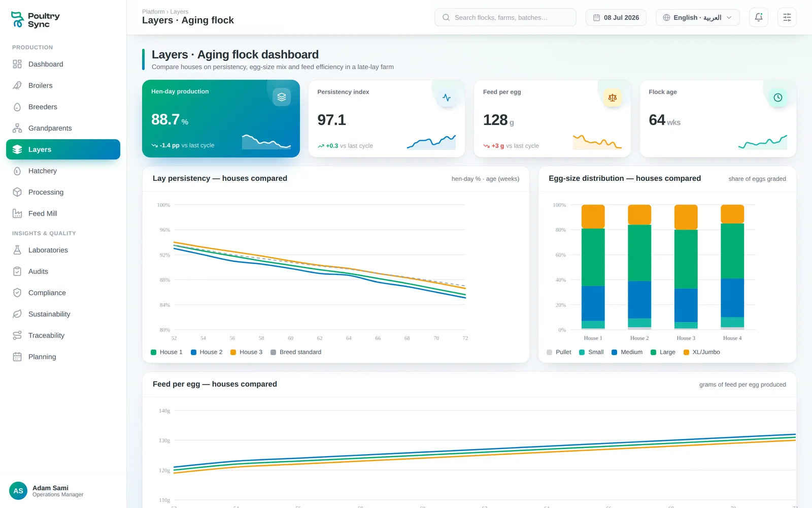
Task: Click the +3 g vs last cycle text
Action: (511, 146)
